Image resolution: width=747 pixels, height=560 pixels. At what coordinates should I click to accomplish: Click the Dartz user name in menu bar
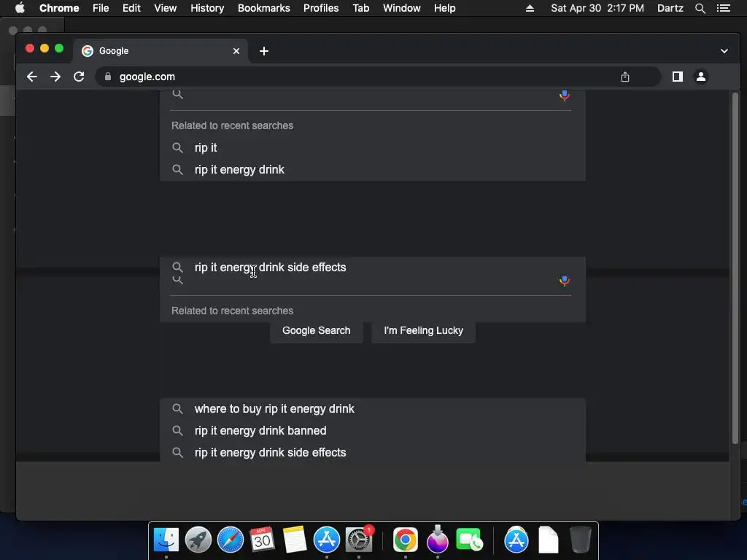pos(670,8)
